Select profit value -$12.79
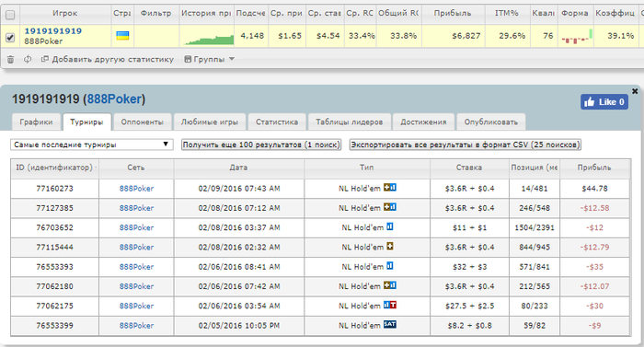This screenshot has width=644, height=347. tap(594, 247)
